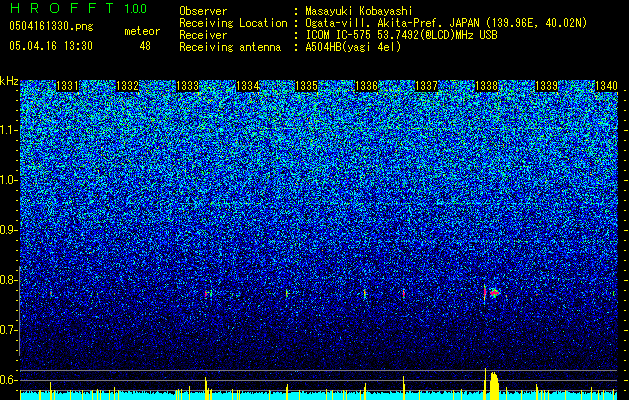Select the Receiving Location label
This screenshot has width=629, height=400.
[233, 23]
